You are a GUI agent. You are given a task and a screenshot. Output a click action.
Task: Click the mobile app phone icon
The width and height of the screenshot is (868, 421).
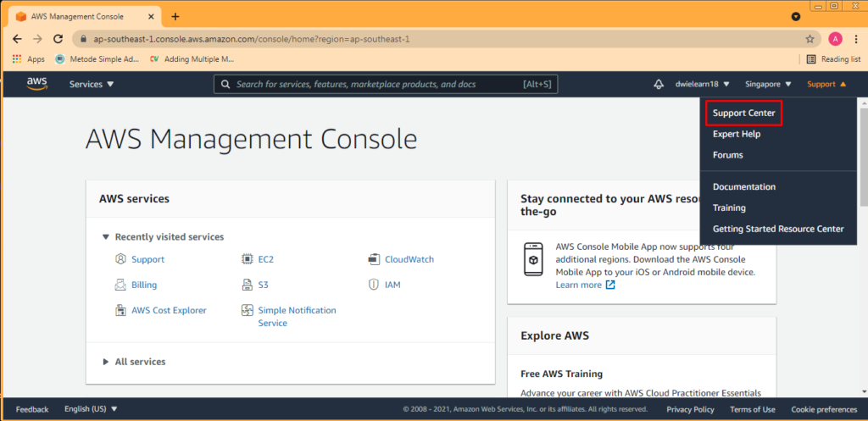534,259
